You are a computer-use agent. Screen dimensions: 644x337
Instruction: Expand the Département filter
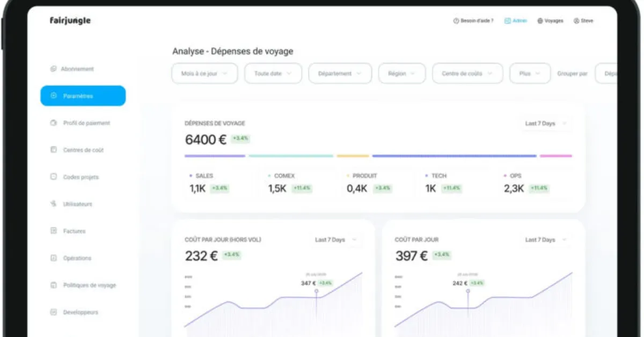340,74
